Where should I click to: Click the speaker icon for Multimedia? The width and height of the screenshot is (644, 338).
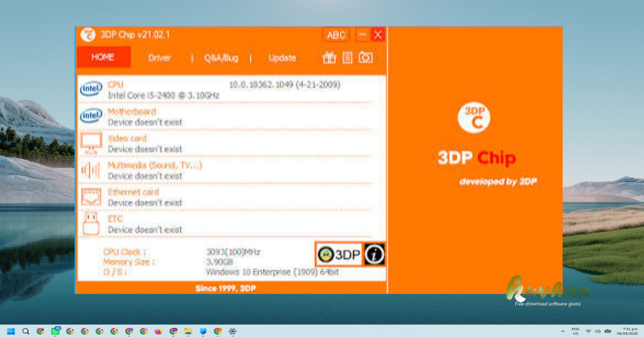[x=91, y=170]
